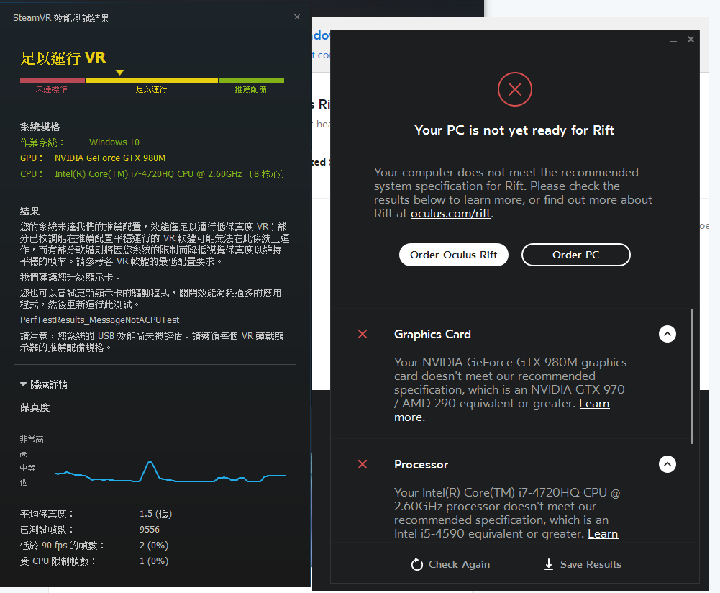Close the Oculus compatibility window
The height and width of the screenshot is (593, 720).
tap(691, 40)
